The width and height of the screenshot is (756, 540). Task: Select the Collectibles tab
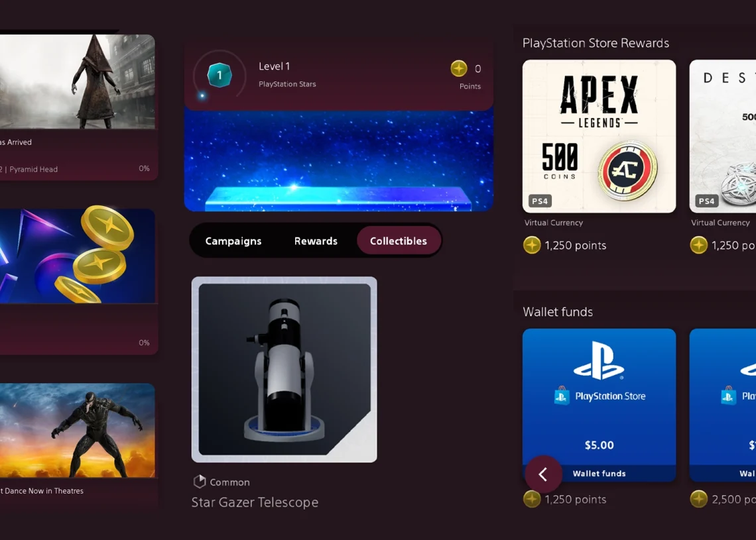coord(399,241)
